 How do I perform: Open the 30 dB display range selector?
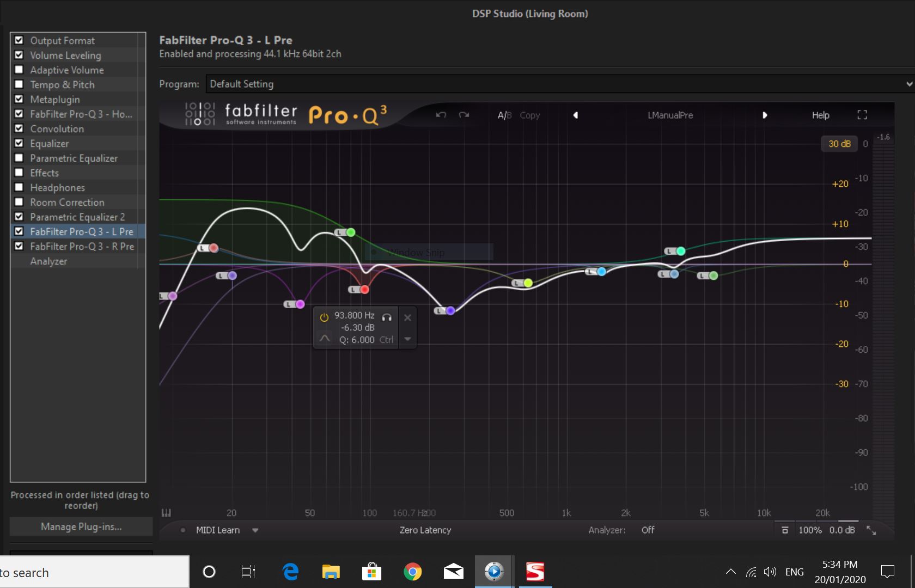pyautogui.click(x=839, y=144)
